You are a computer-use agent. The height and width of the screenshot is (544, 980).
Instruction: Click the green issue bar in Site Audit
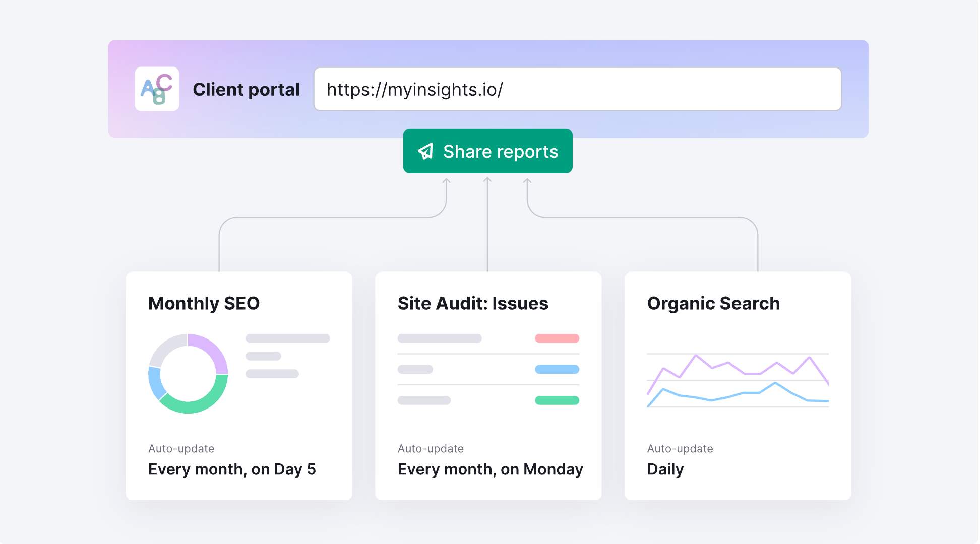click(x=557, y=400)
